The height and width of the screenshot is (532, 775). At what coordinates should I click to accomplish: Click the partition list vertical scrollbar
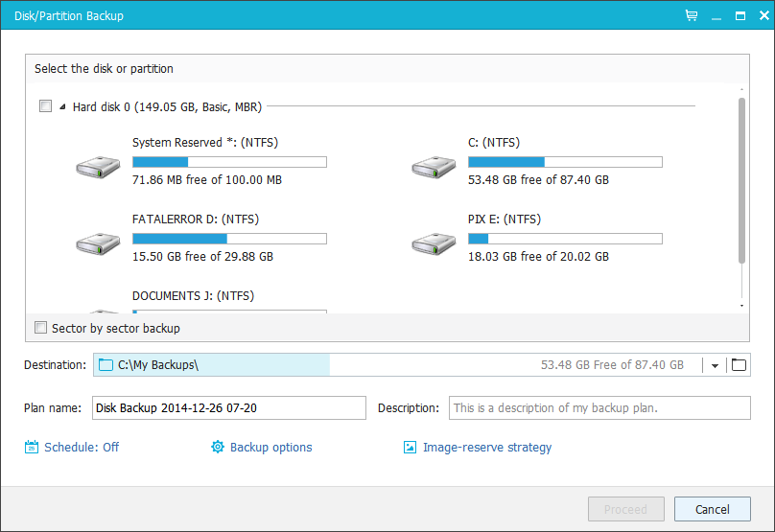740,179
